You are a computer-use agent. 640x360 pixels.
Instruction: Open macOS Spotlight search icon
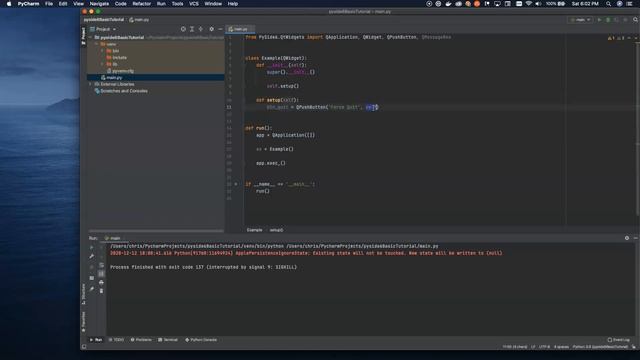tap(609, 4)
